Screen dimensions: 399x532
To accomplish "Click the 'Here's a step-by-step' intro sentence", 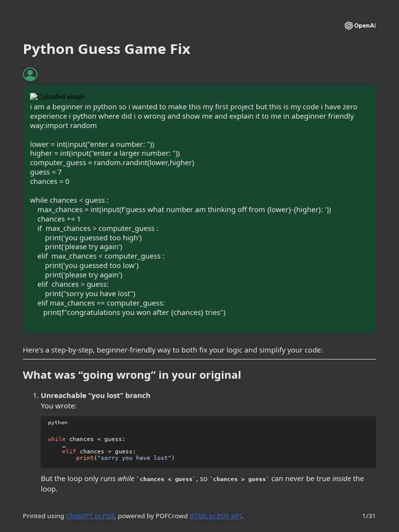I will click(x=172, y=350).
